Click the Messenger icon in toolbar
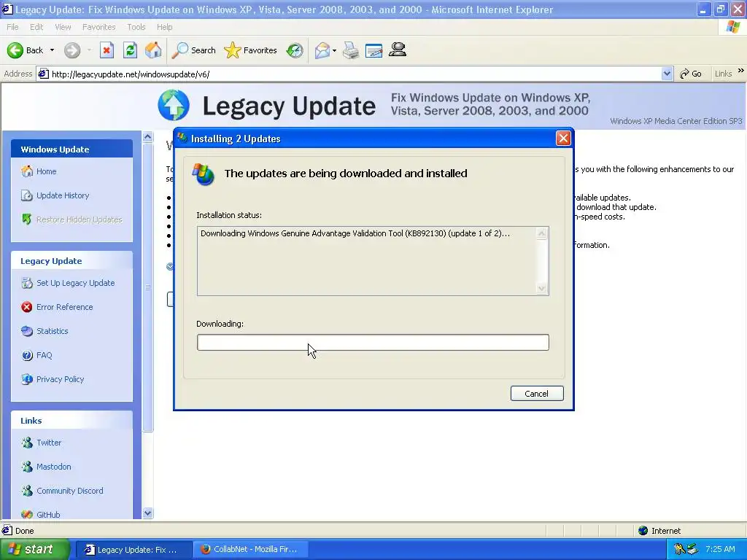This screenshot has height=560, width=747. [x=398, y=50]
